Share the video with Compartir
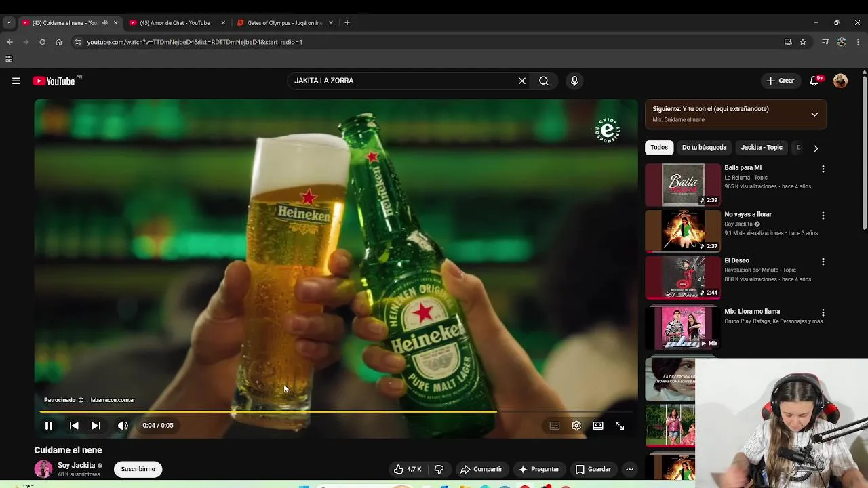Image resolution: width=868 pixels, height=488 pixels. click(x=481, y=469)
